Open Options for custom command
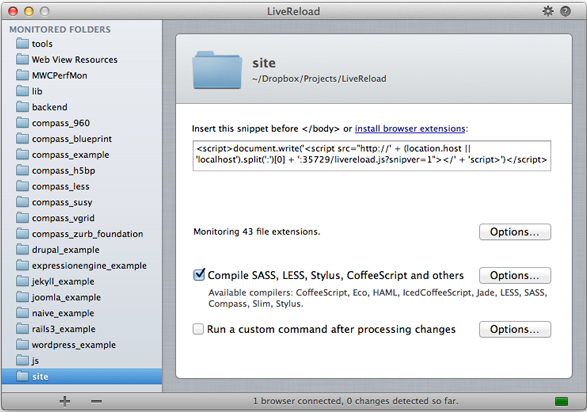The width and height of the screenshot is (587, 412). [x=515, y=329]
